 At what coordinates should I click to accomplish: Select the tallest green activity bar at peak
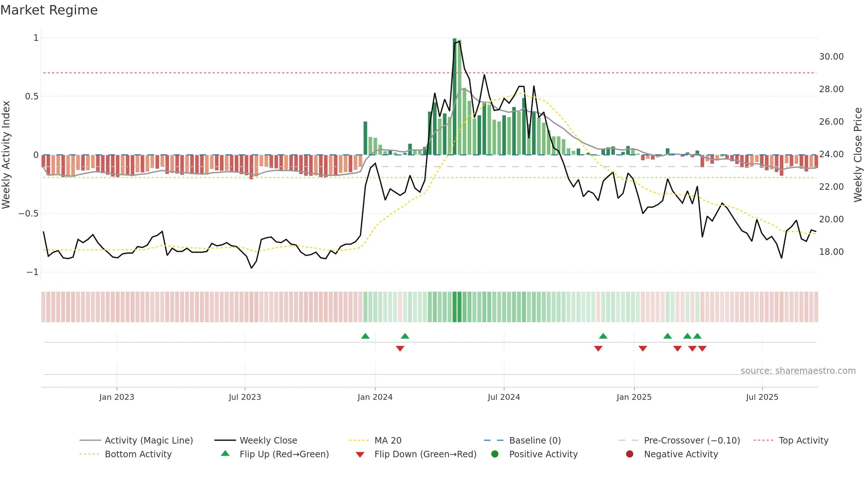click(455, 97)
